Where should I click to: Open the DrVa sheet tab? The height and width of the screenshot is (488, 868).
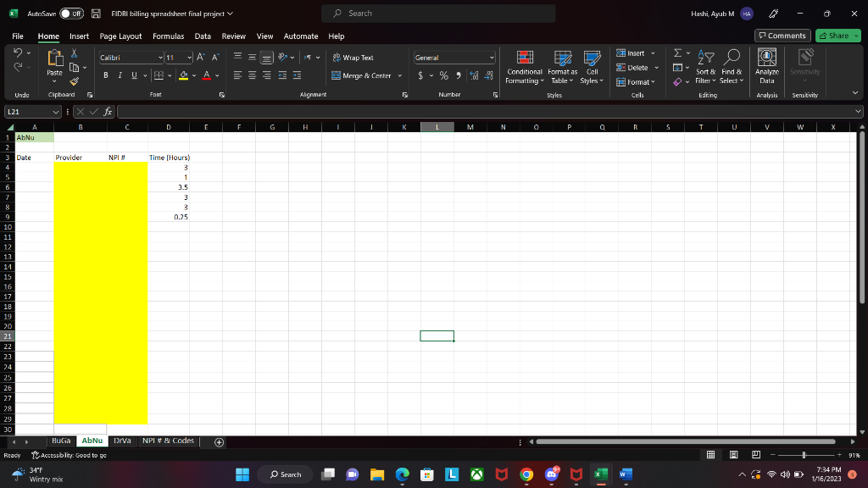pos(122,441)
